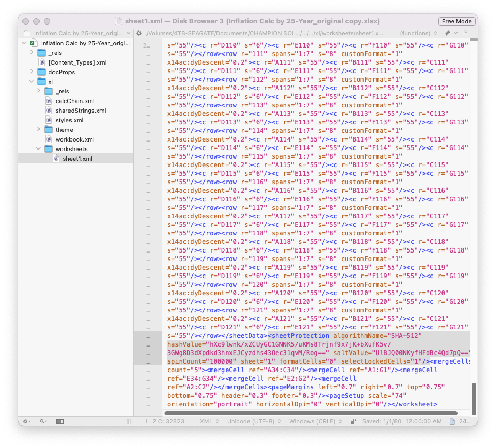Click the closing /worksheet tag
The width and height of the screenshot is (496, 448).
(x=414, y=404)
